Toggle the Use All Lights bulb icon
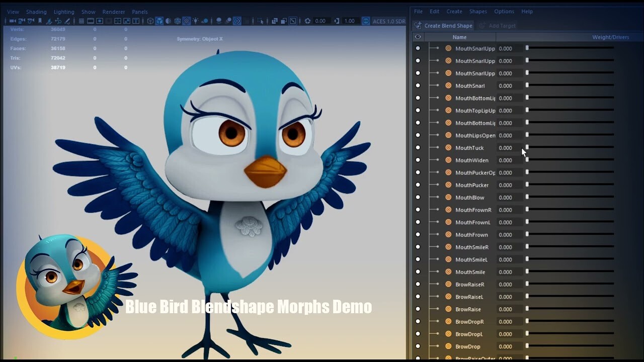 [195, 21]
